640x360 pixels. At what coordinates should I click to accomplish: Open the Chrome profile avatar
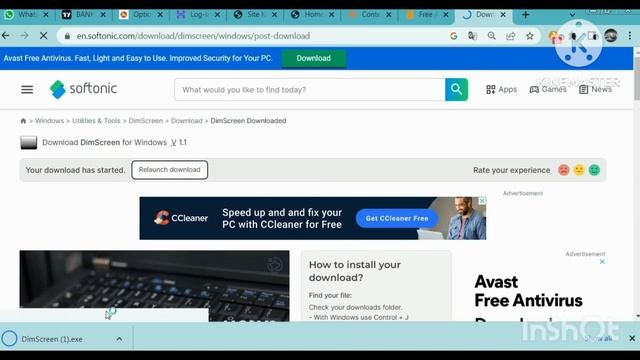point(611,36)
